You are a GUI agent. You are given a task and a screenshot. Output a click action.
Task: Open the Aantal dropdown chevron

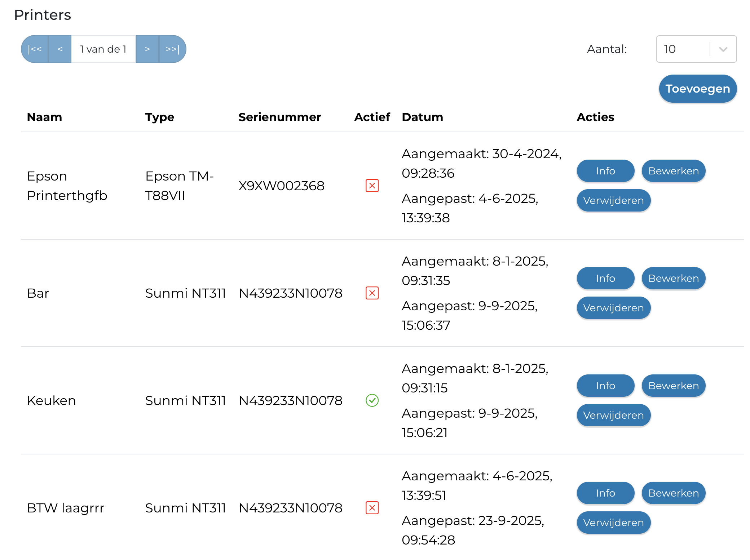723,49
